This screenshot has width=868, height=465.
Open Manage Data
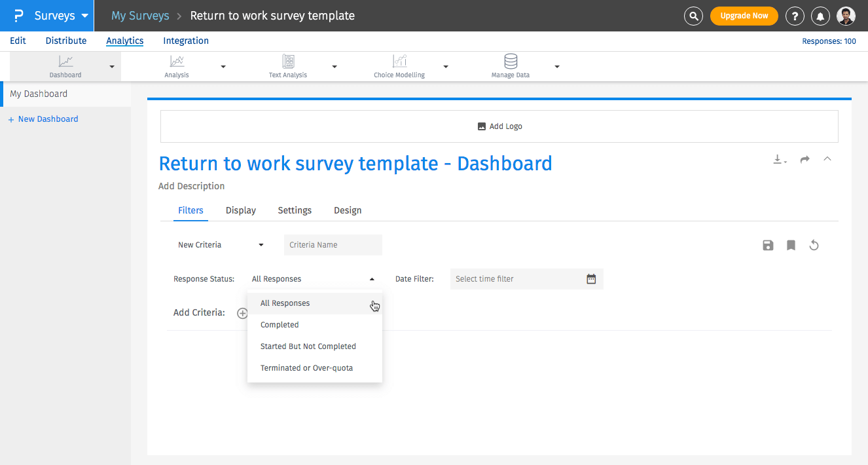(x=510, y=62)
